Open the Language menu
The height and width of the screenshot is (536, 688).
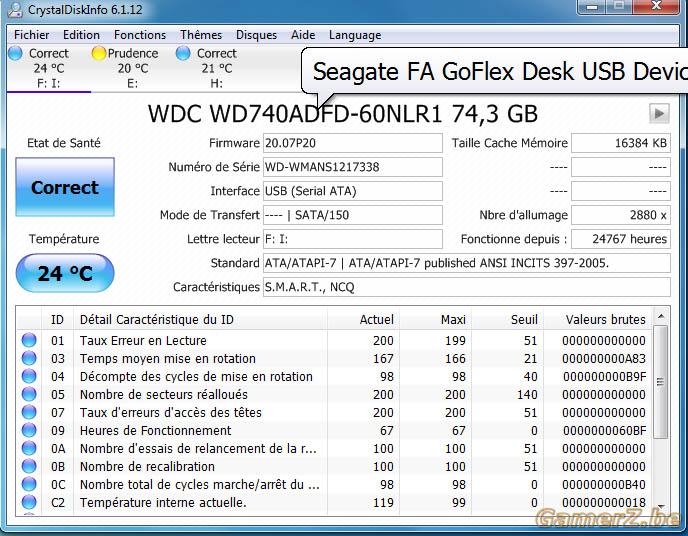coord(355,35)
